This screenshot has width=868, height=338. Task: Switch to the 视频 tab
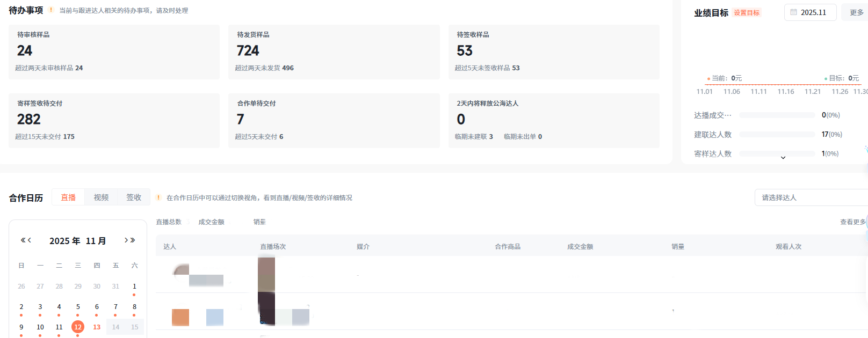coord(101,197)
